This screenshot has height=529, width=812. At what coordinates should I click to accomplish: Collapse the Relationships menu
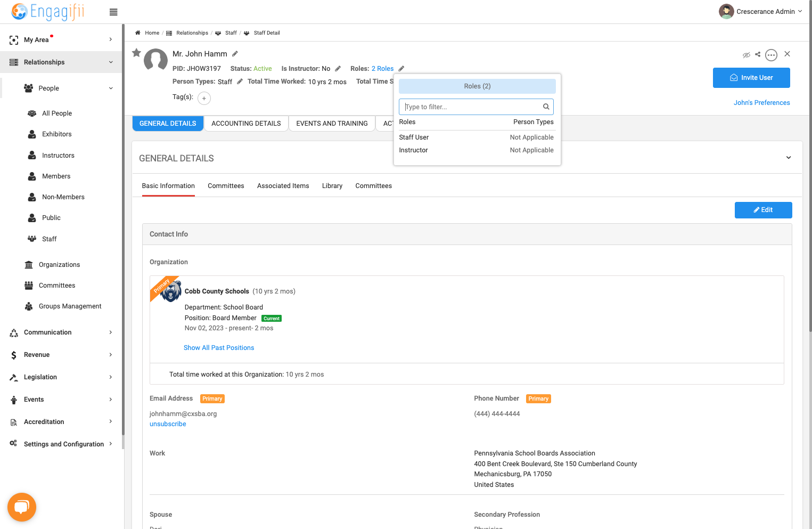coord(61,62)
